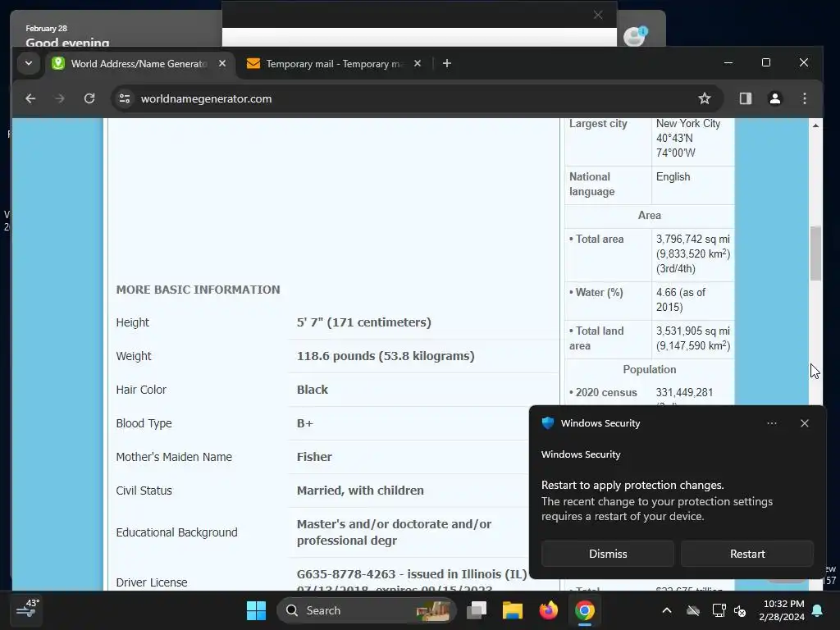840x630 pixels.
Task: Click the page vertical scrollbar thumb
Action: coord(815,253)
